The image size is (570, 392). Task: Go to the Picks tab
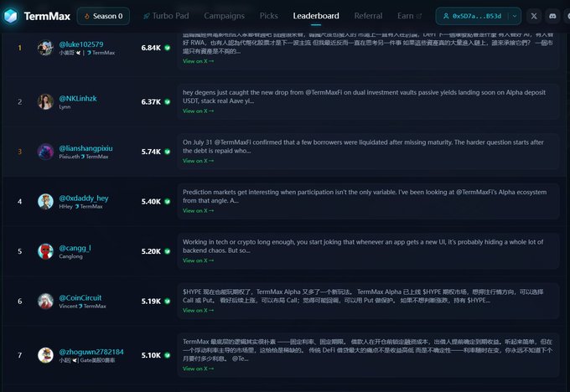tap(268, 16)
